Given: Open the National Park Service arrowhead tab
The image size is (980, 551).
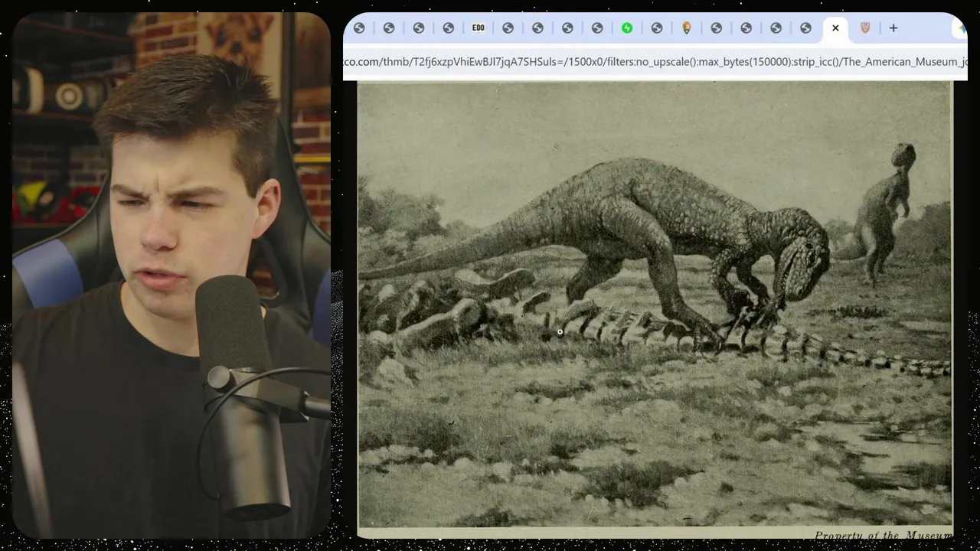Looking at the screenshot, I should pyautogui.click(x=687, y=28).
